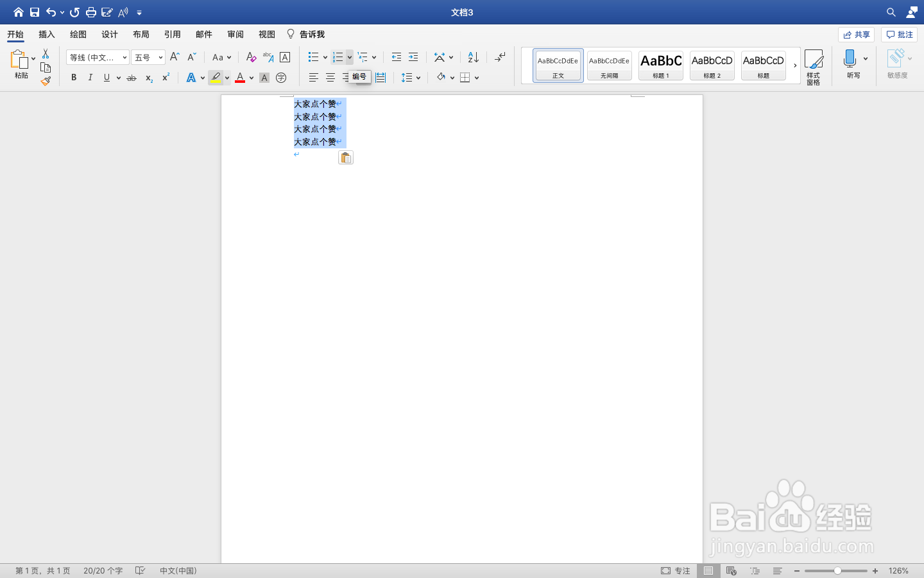Open the Paste options arrow

pyautogui.click(x=33, y=59)
